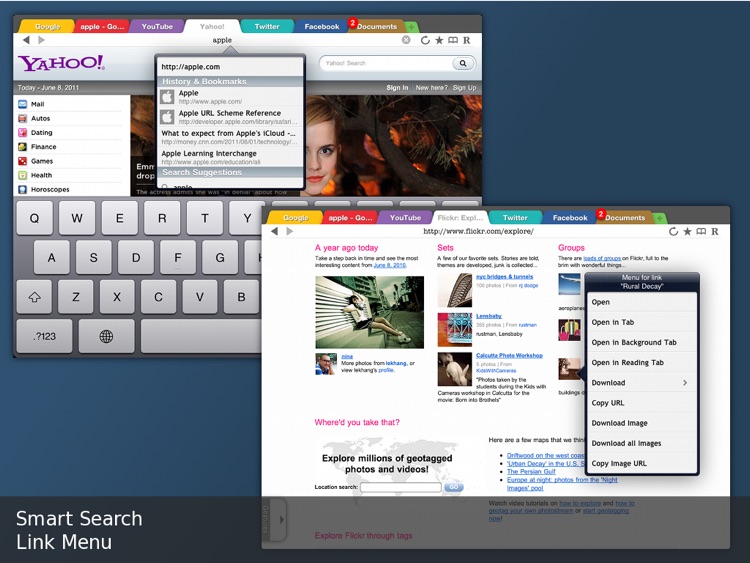750x563 pixels.
Task: Choose 'Open in Reading Tab' from link menu
Action: pyautogui.click(x=641, y=363)
